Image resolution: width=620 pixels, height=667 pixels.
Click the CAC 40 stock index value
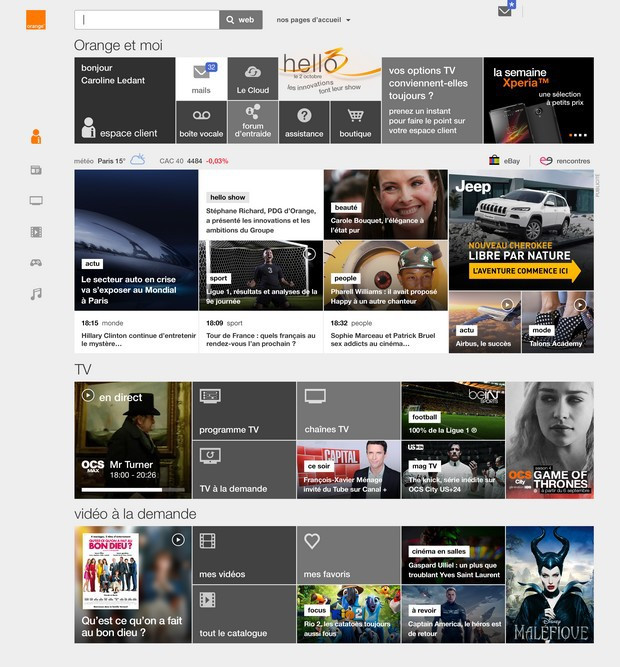pos(194,161)
